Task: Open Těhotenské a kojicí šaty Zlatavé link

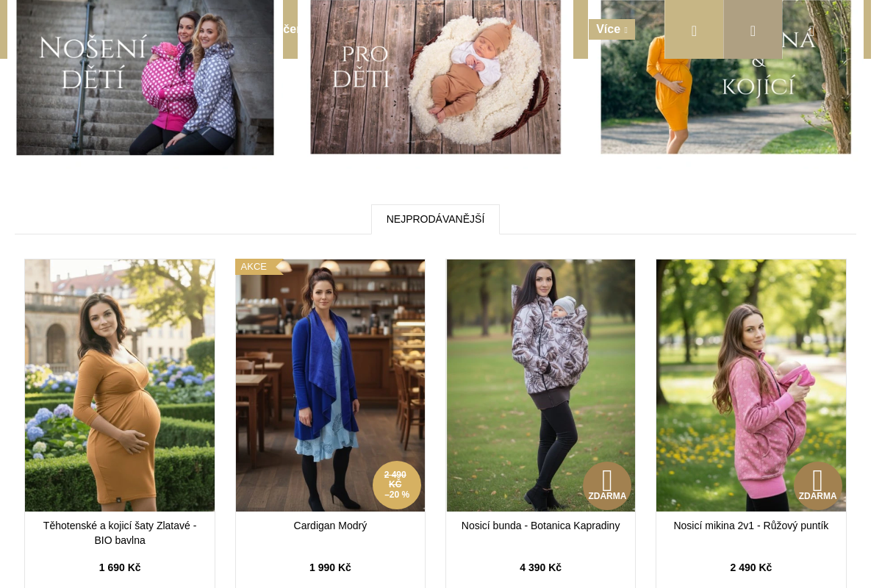Action: (120, 533)
